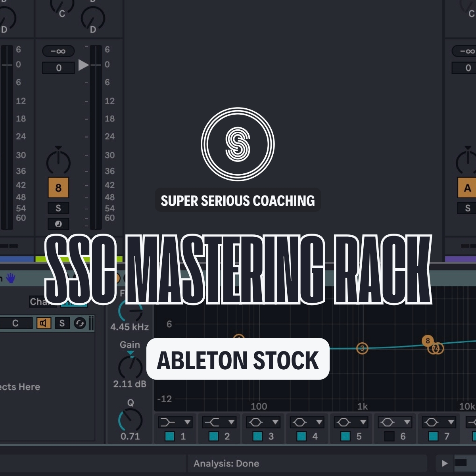
Task: Click track 8 pan knob
Action: point(58,161)
